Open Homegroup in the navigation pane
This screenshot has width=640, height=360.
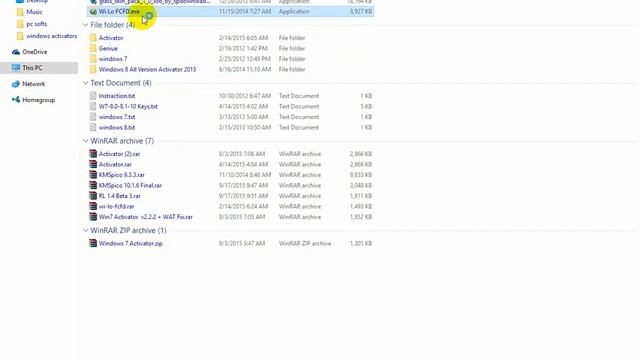point(38,100)
